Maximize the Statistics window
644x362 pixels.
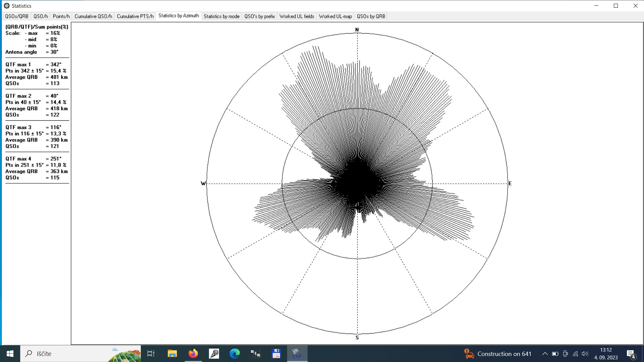pyautogui.click(x=616, y=6)
